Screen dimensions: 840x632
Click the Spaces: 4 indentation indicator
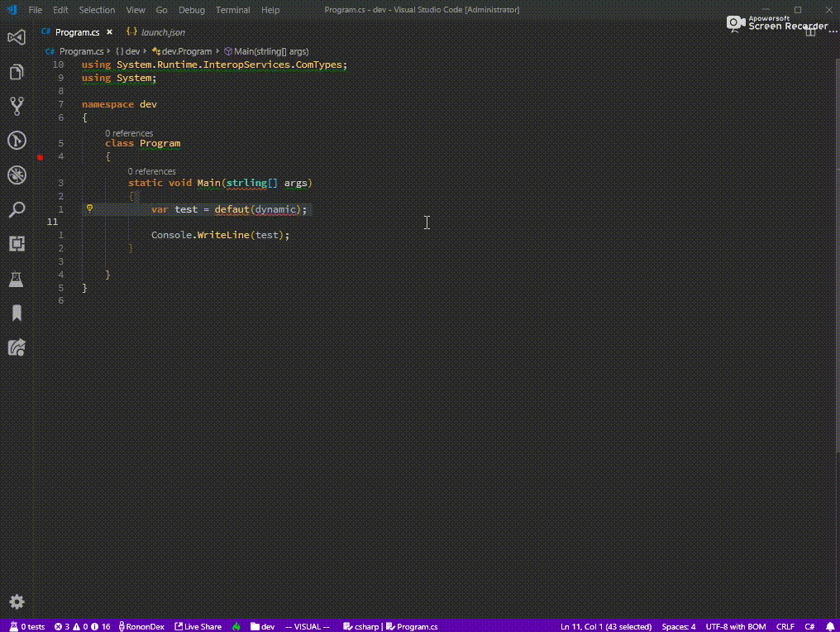tap(678, 626)
